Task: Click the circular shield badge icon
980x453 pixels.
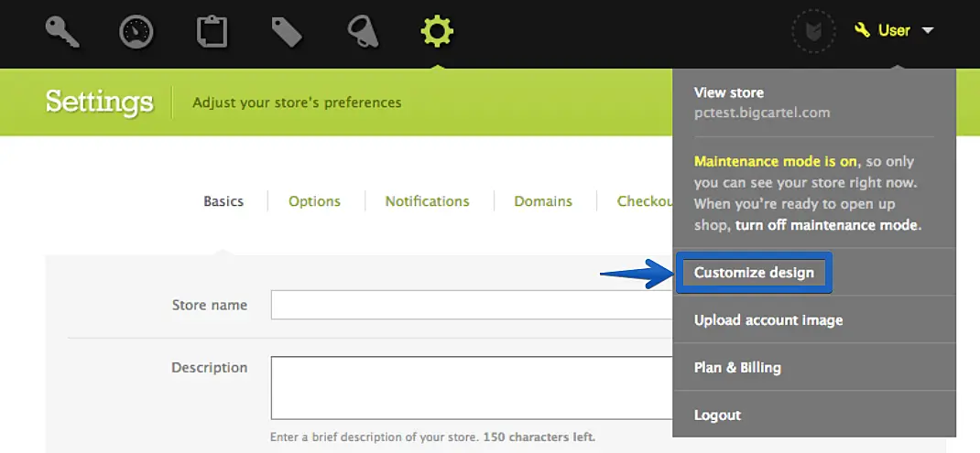Action: click(813, 32)
